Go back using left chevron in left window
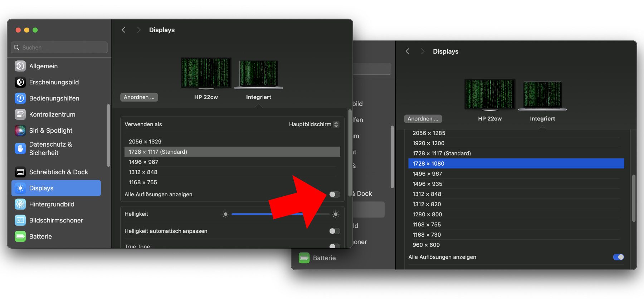 coord(124,30)
